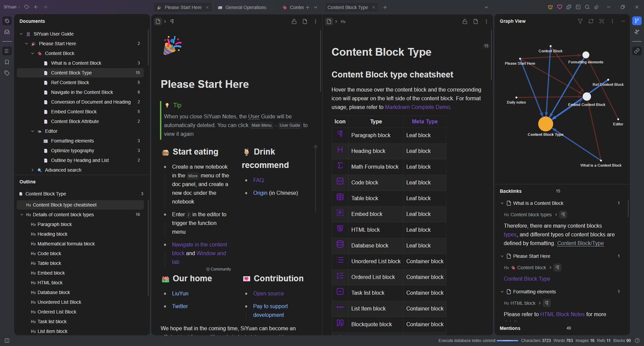Go forward using the right arrow icon
The height and width of the screenshot is (346, 644).
[x=45, y=8]
